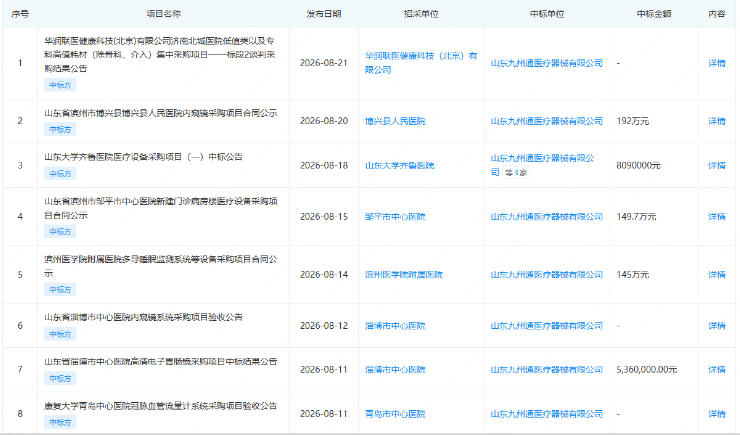Viewport: 740px width, 435px height.
Task: Select date cell 2026-08-12
Action: 324,326
